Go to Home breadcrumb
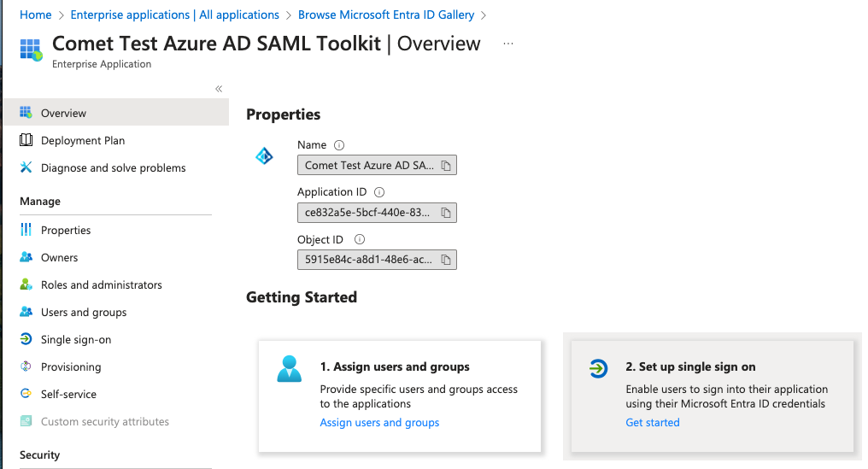This screenshot has height=469, width=868. click(35, 15)
